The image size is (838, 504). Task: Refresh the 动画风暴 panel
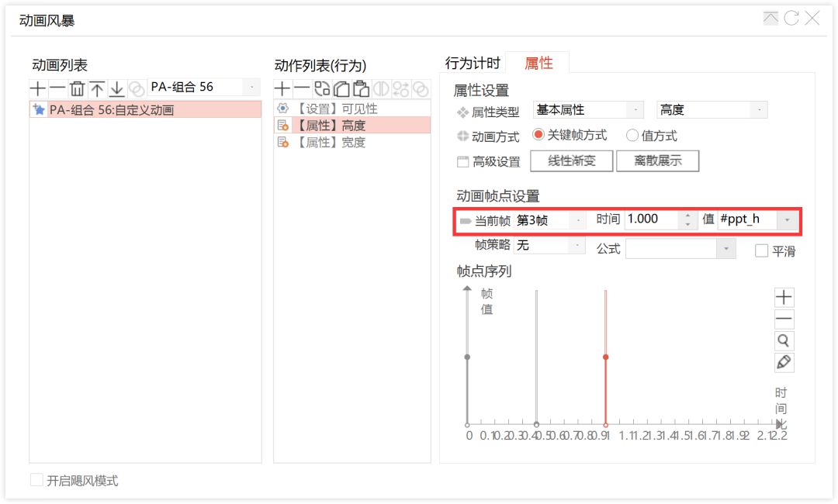791,18
